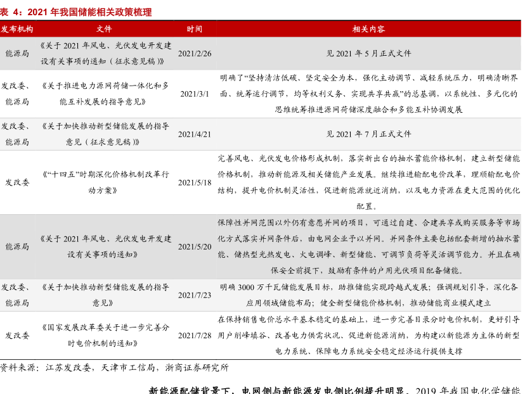The height and width of the screenshot is (394, 532).
Task: Select the "时间" column header
Action: coord(195,29)
